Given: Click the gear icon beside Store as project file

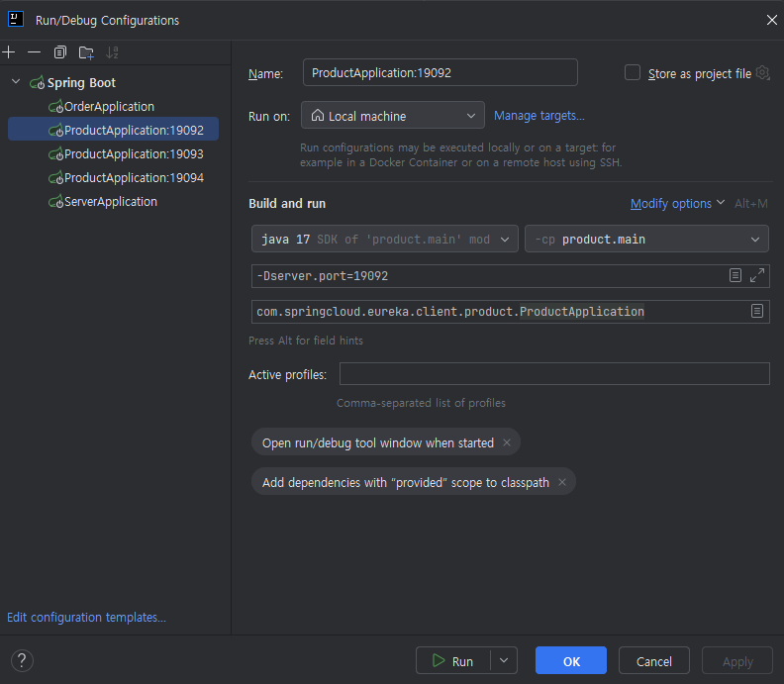Looking at the screenshot, I should pyautogui.click(x=762, y=73).
